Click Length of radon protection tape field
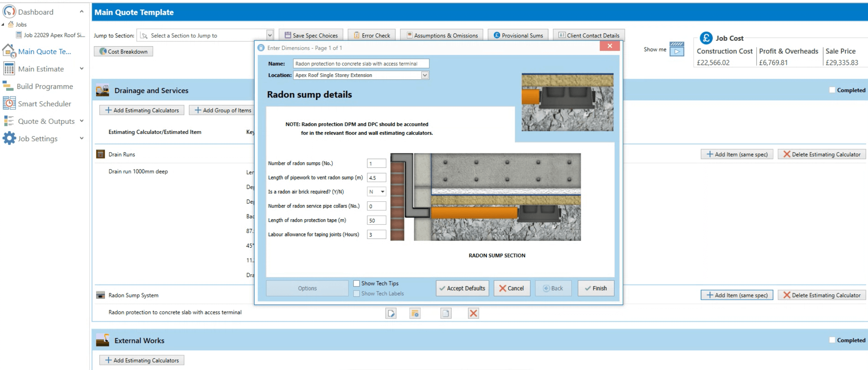This screenshot has width=868, height=370. 376,220
